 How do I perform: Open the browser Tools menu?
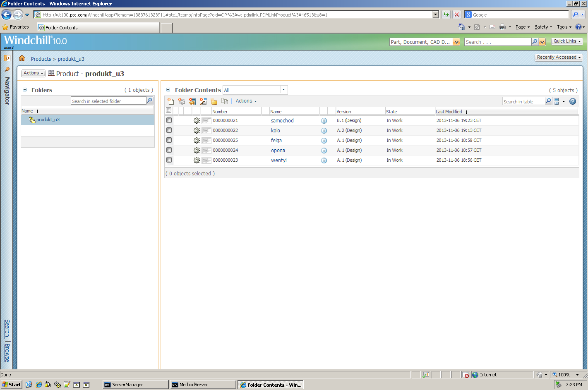pos(564,27)
